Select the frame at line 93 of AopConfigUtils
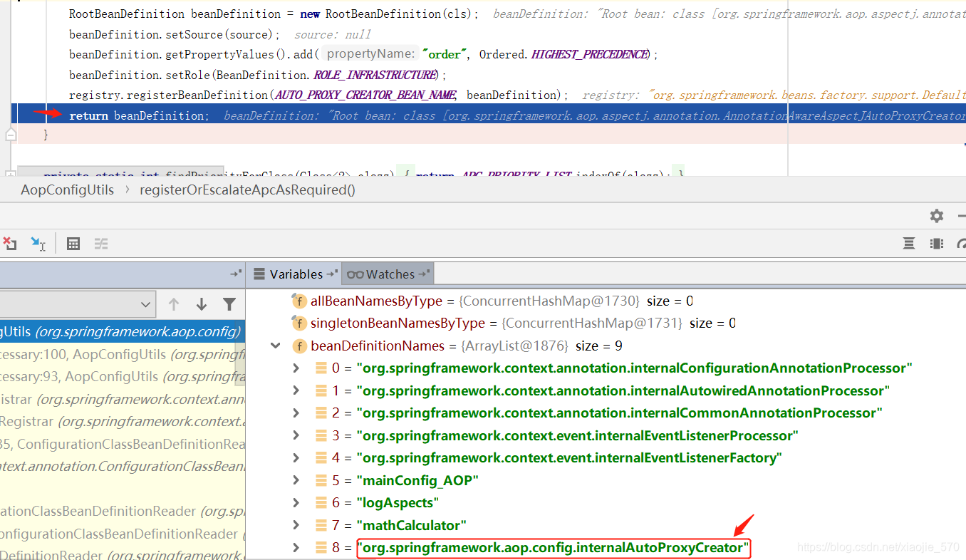The width and height of the screenshot is (966, 560). 123,377
